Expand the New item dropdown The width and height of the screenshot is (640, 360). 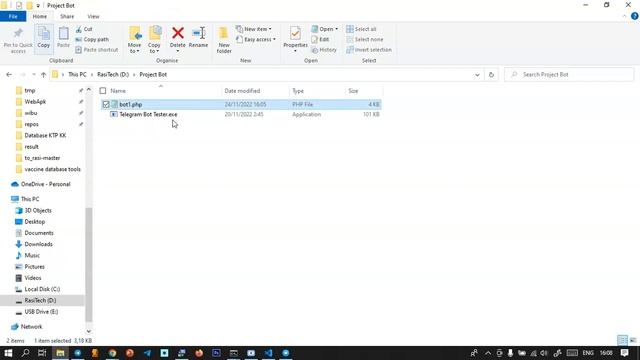tap(254, 29)
